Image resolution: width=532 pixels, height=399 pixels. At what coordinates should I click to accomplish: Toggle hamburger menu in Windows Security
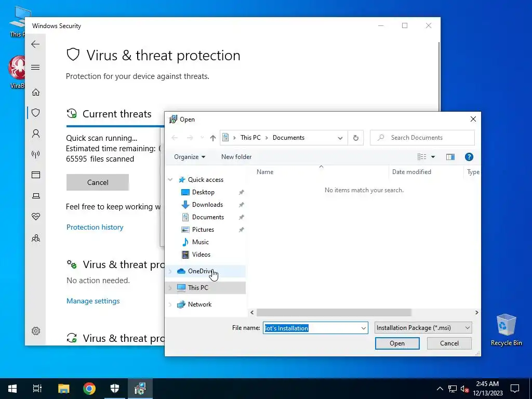pos(35,67)
